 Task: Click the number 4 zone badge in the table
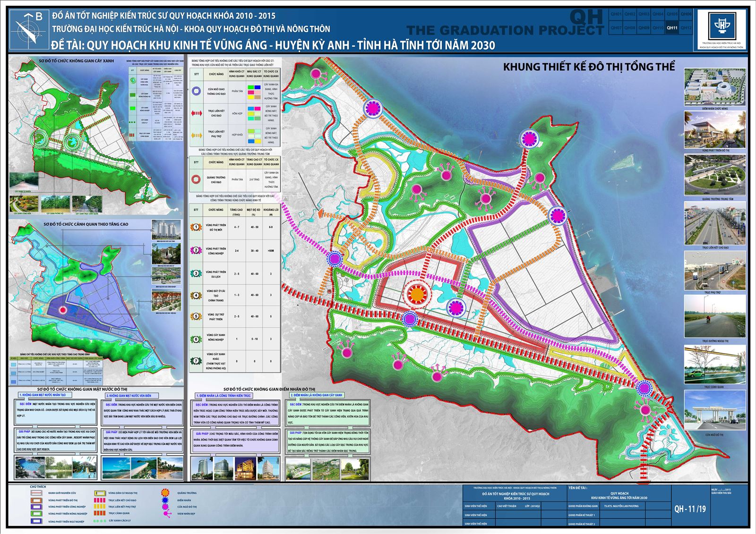(x=197, y=296)
